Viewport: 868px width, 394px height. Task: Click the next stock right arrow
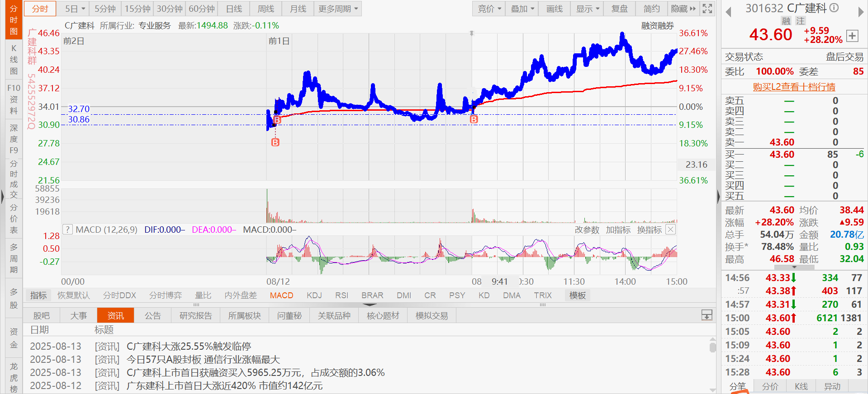point(861,12)
